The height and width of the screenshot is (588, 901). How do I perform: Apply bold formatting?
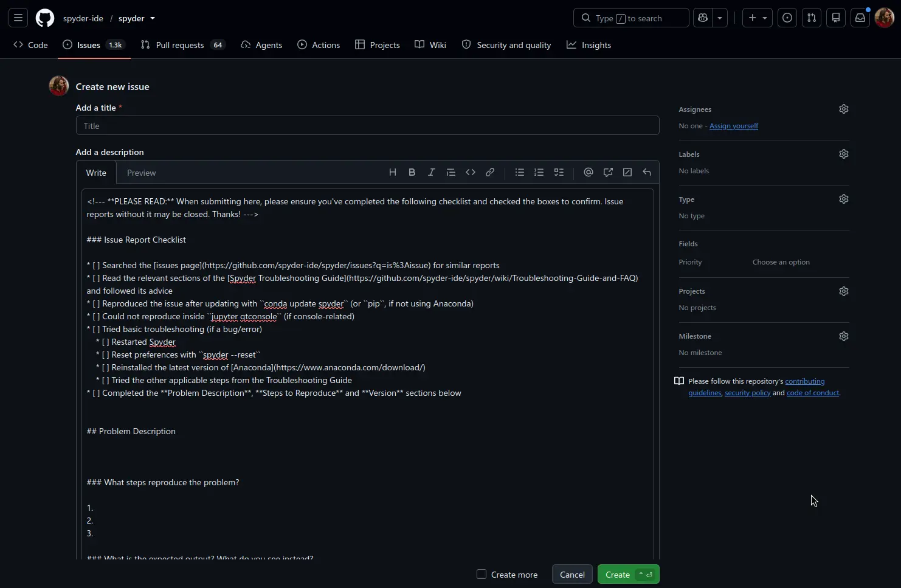click(412, 173)
